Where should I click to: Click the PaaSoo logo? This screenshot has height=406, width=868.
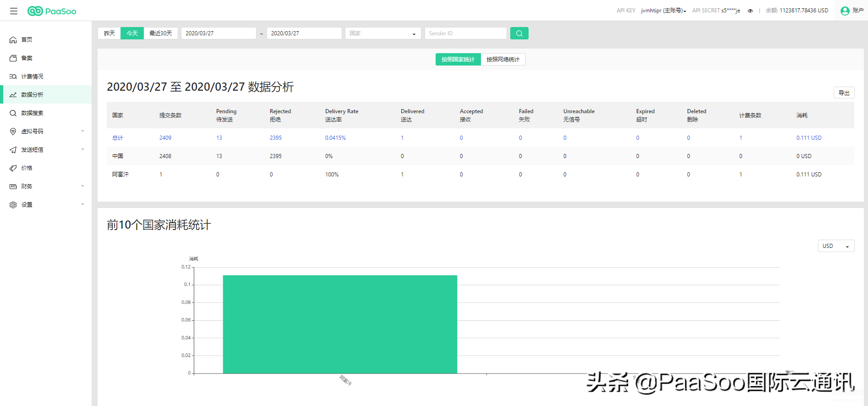(52, 11)
